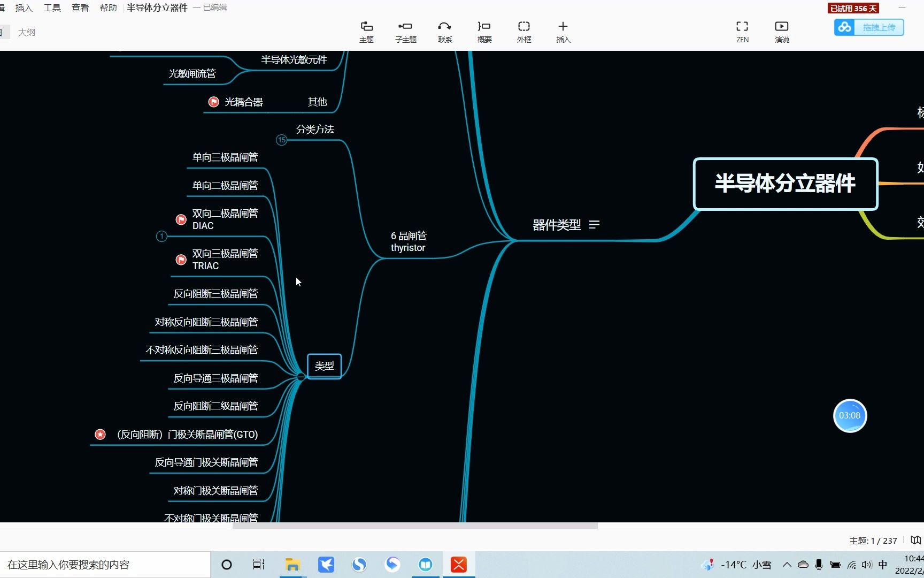The width and height of the screenshot is (924, 578).
Task: Open the map overview icon in status bar
Action: pyautogui.click(x=916, y=541)
